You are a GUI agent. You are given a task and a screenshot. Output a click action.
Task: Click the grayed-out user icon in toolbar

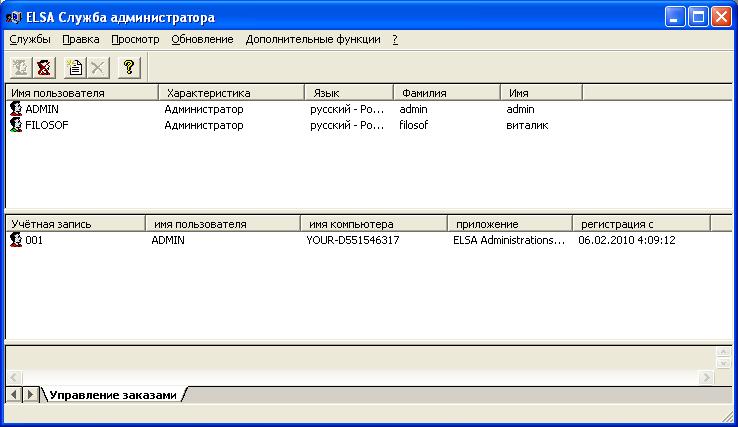20,68
